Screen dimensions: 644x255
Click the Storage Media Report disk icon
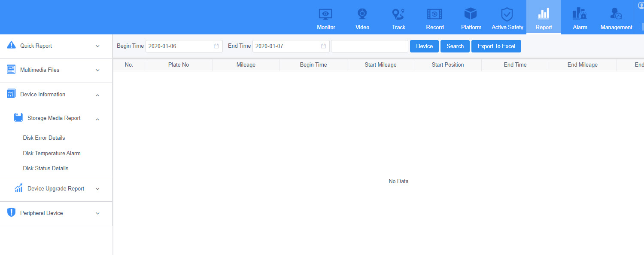click(x=18, y=118)
